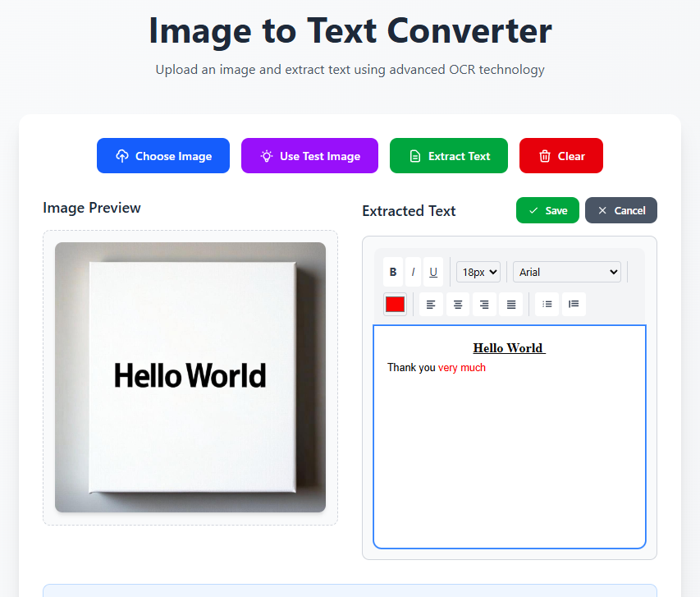Toggle underline formatting in editor toolbar
700x597 pixels.
coord(433,272)
